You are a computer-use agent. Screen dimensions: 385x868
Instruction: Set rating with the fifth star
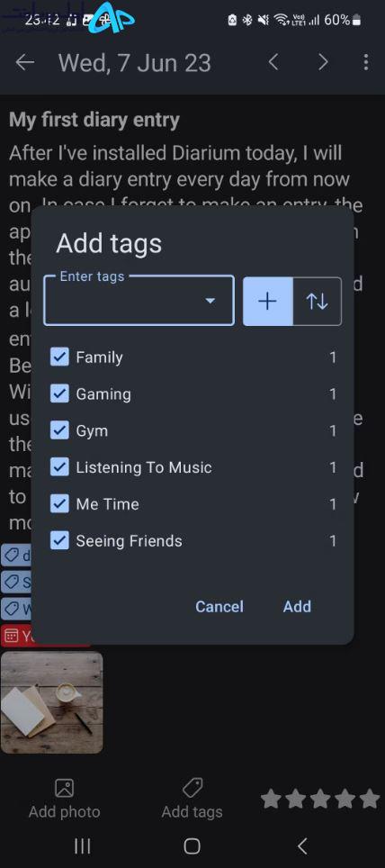[370, 799]
